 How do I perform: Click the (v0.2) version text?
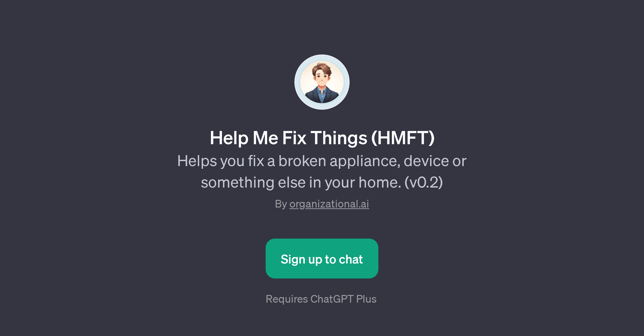click(424, 182)
